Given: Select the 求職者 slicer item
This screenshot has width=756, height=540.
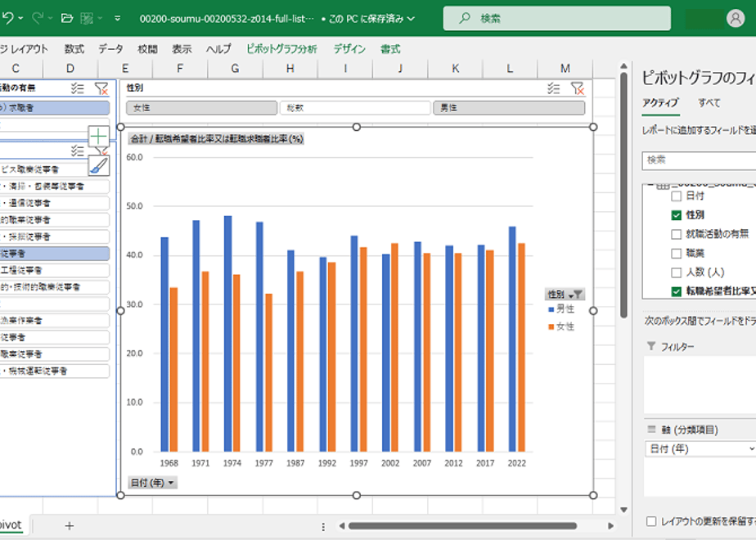Looking at the screenshot, I should [54, 108].
